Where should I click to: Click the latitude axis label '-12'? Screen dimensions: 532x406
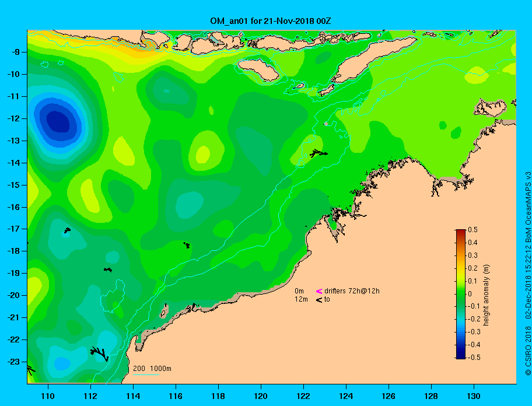(13, 119)
